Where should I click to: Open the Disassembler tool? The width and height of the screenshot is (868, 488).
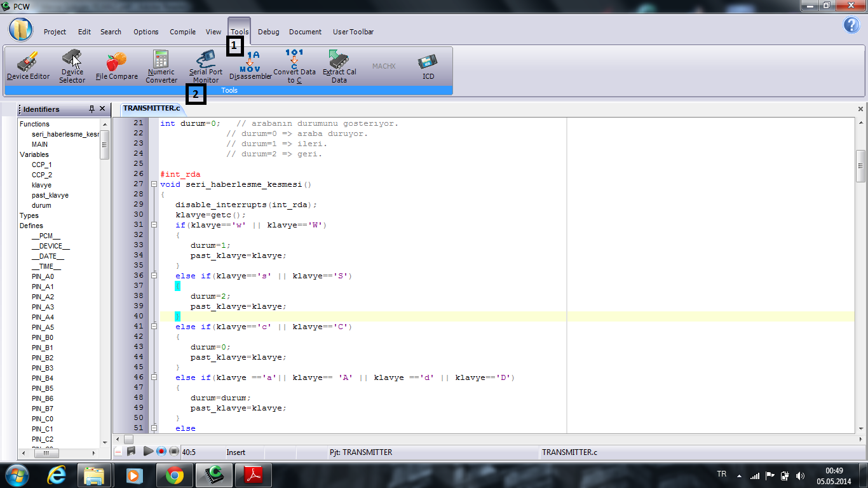(x=251, y=66)
